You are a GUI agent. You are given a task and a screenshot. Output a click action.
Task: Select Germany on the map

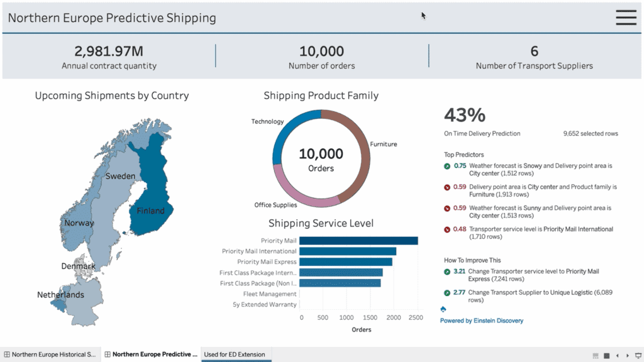pyautogui.click(x=84, y=302)
